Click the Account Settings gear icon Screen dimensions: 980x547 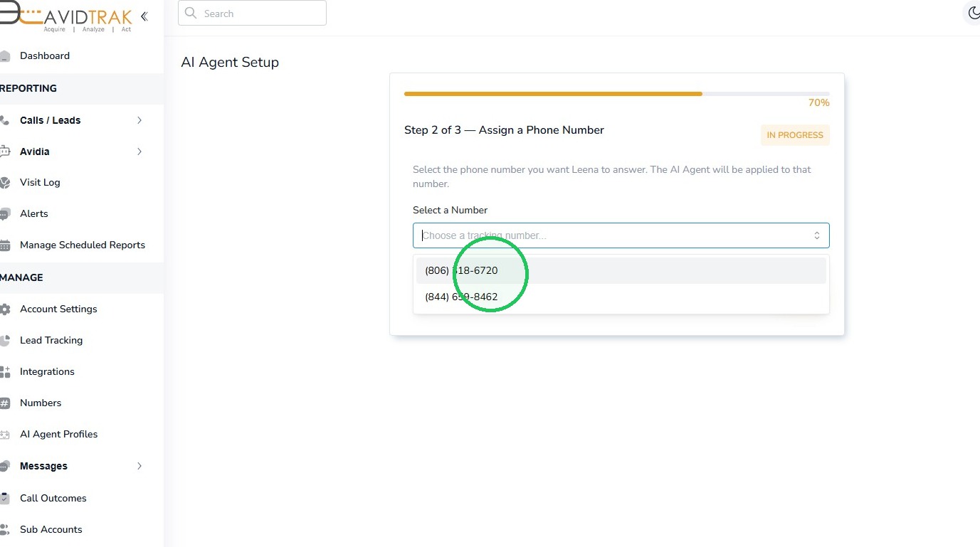tap(4, 309)
